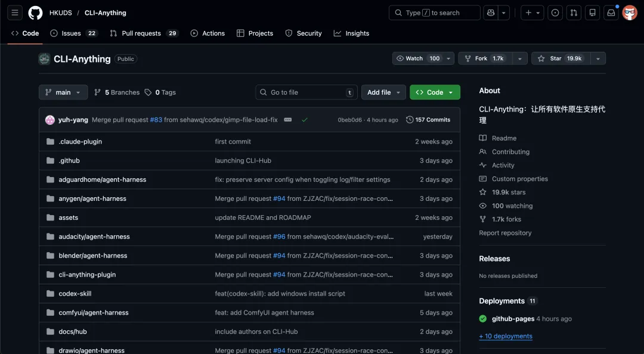The image size is (644, 354).
Task: Open the Add file dropdown
Action: (x=383, y=92)
